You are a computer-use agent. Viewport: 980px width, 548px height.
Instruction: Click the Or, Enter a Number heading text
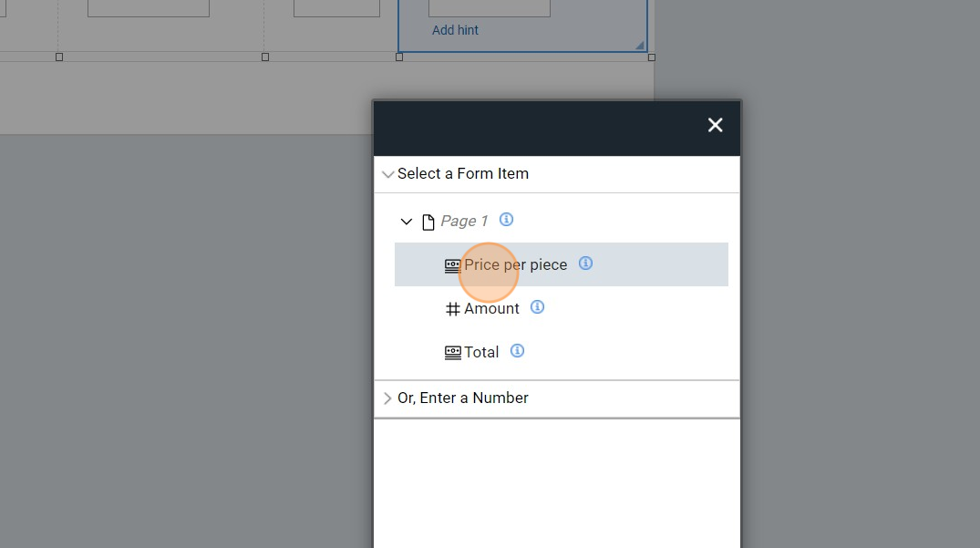click(x=463, y=398)
